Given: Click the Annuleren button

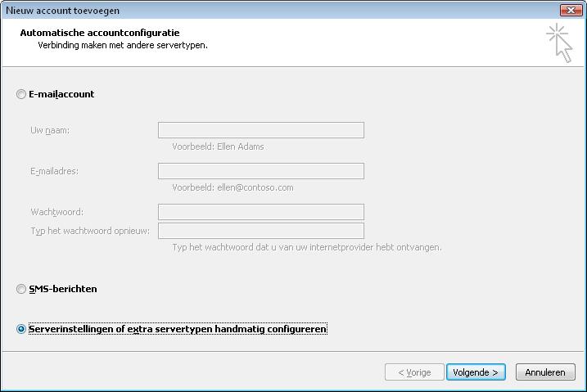Looking at the screenshot, I should tap(545, 372).
